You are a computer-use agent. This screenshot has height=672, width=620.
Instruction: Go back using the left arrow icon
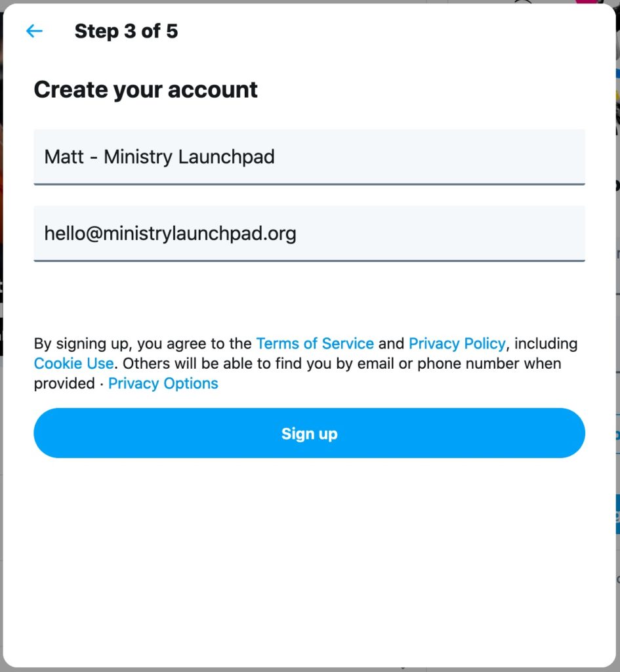[x=34, y=31]
